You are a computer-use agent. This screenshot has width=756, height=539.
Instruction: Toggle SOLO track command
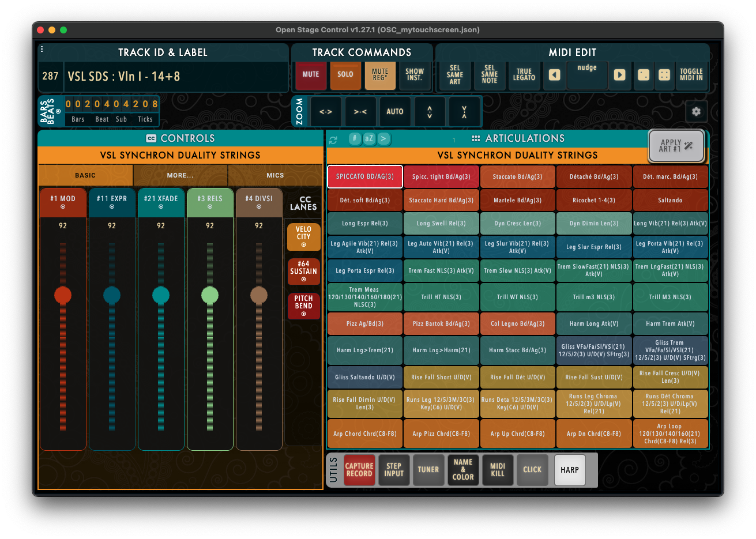[345, 75]
